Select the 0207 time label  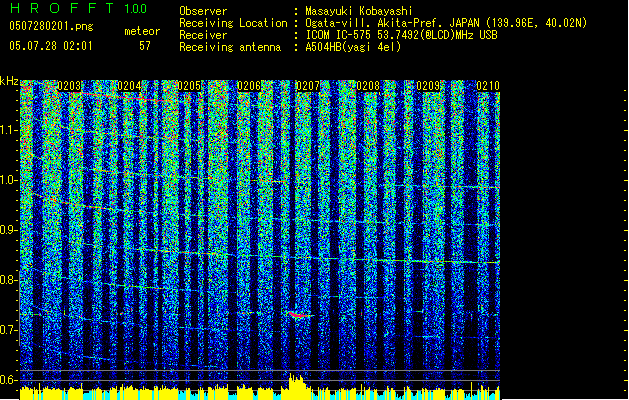308,86
